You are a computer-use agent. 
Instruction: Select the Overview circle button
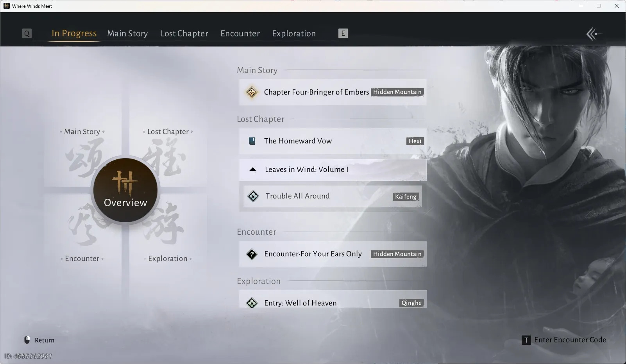pos(125,190)
